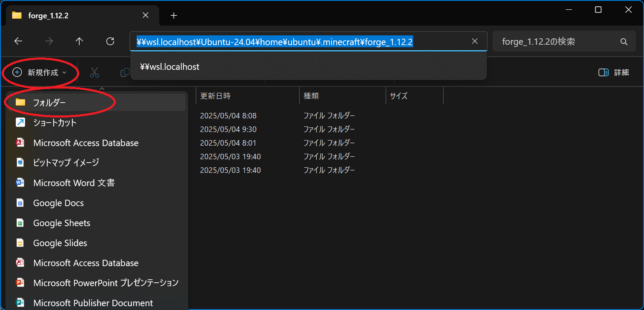Go back with the left arrow button
The image size is (644, 310).
click(x=18, y=41)
